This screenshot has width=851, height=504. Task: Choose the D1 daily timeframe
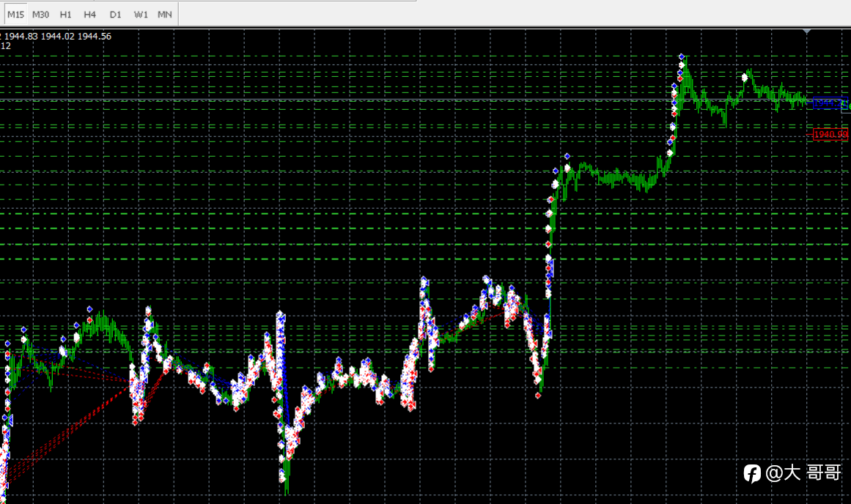[115, 15]
